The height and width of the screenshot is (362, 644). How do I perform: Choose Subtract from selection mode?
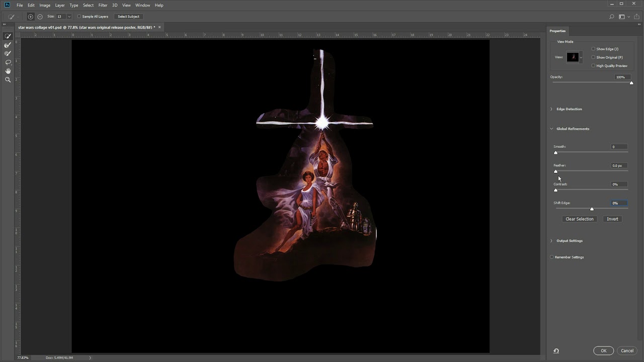[40, 17]
